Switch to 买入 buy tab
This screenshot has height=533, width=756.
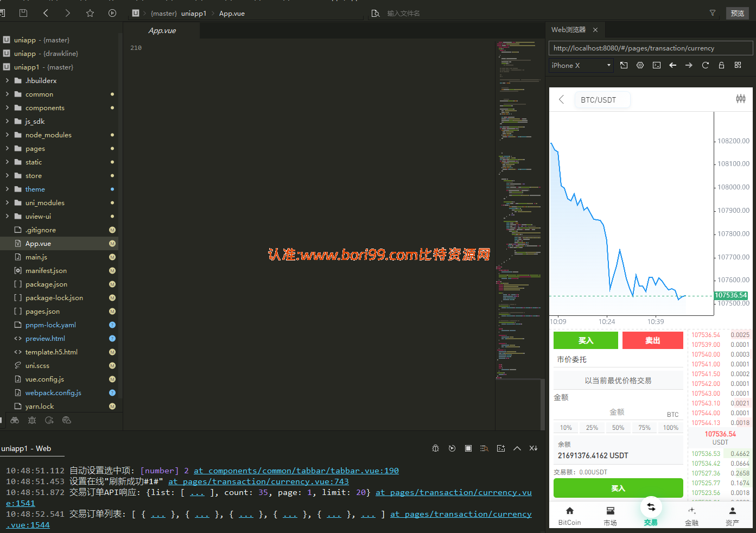pos(586,340)
